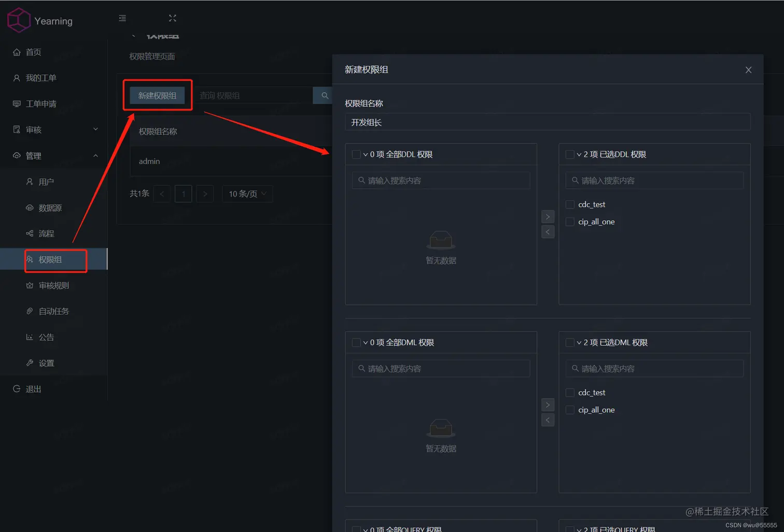Check cdc_test in 已选DML list
The height and width of the screenshot is (532, 784).
[x=570, y=393]
